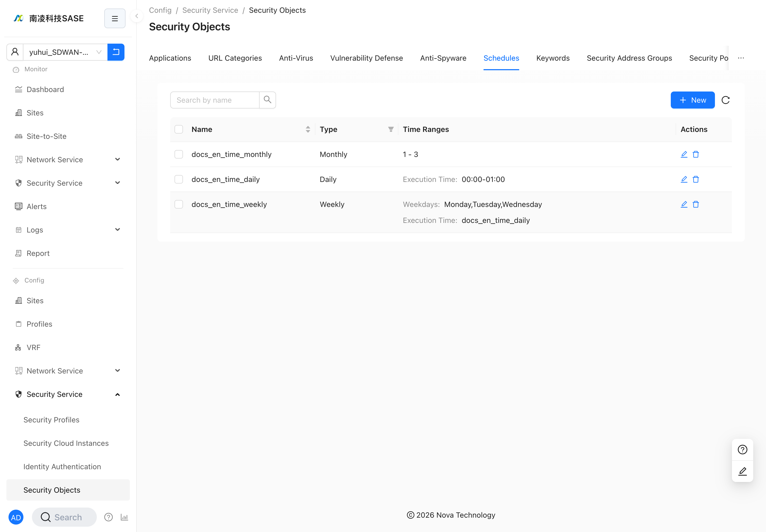Sort the table by Name column
The image size is (766, 532).
point(308,129)
